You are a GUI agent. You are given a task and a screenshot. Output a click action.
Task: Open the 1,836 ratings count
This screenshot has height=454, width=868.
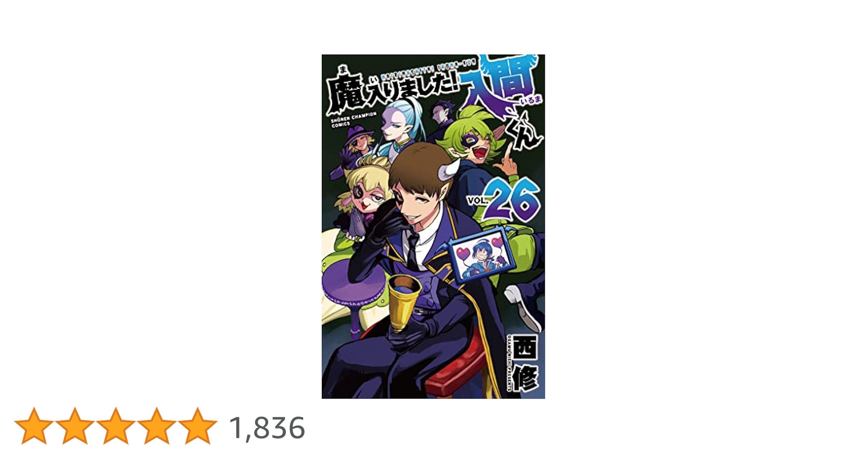tap(267, 428)
